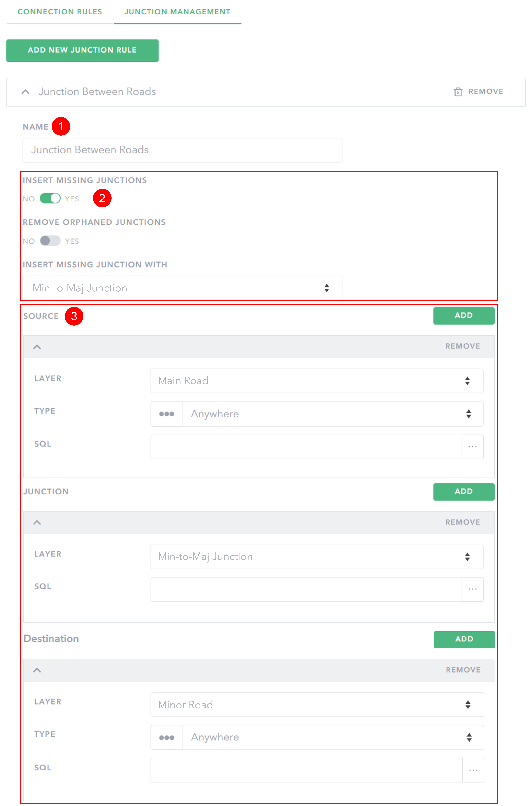This screenshot has width=532, height=806.
Task: Open Insert Missing Junction With dropdown
Action: coord(182,288)
